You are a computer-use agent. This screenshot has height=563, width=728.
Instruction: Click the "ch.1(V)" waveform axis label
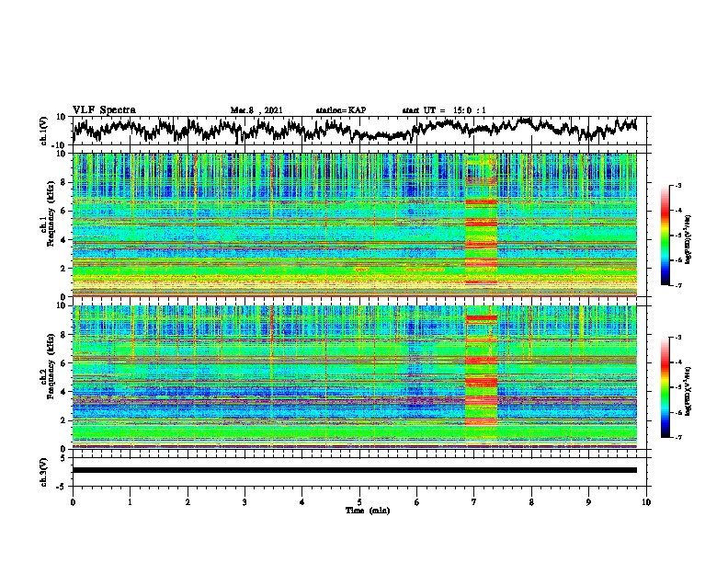(x=44, y=131)
